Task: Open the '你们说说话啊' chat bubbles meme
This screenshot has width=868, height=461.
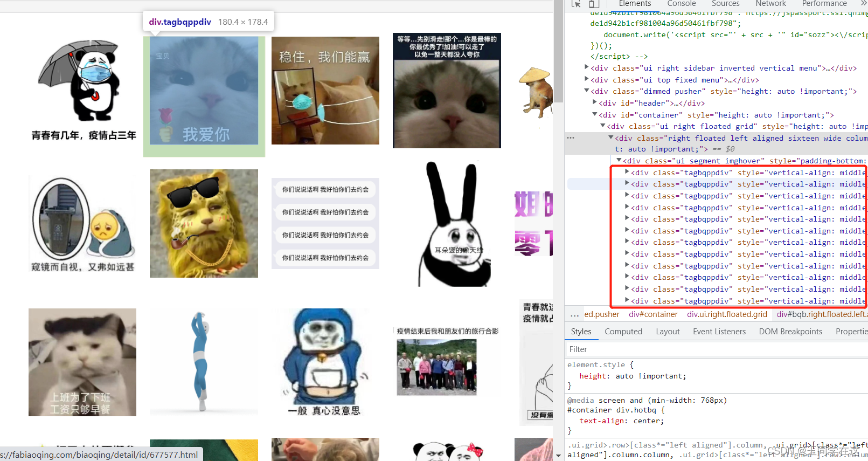Action: (325, 223)
